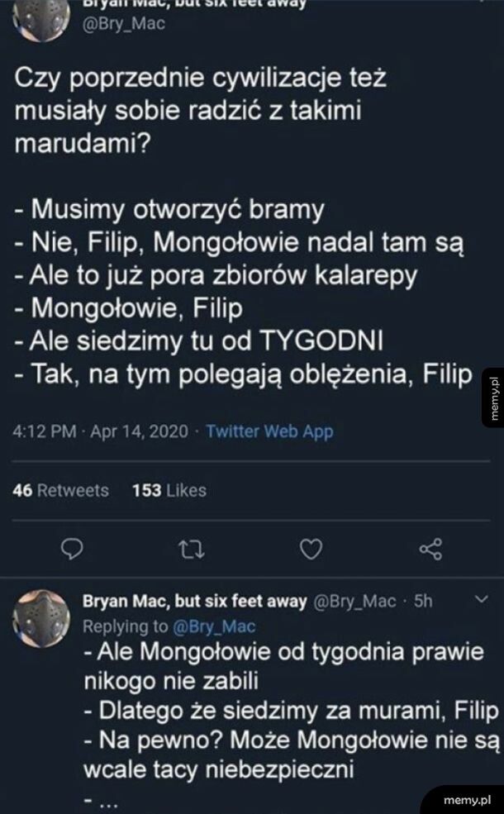Click the reply author name Bryan Mac
Viewport: 504px width, 814px height.
196,601
